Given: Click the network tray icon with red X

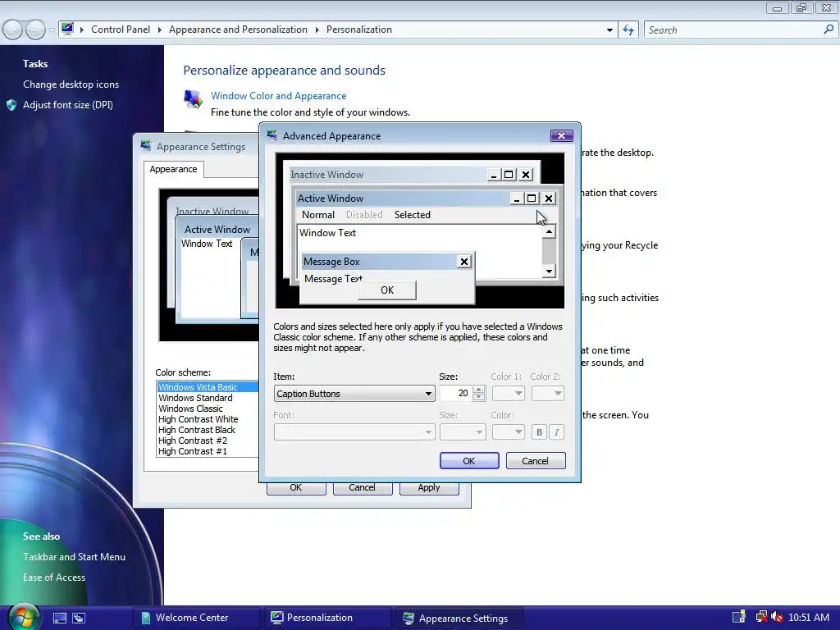Looking at the screenshot, I should 760,617.
